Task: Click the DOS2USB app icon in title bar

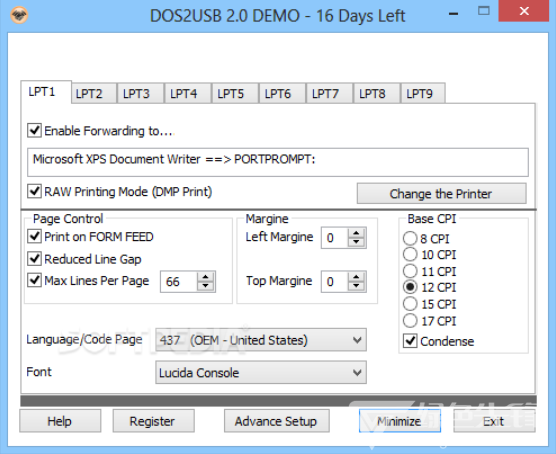Action: (19, 15)
